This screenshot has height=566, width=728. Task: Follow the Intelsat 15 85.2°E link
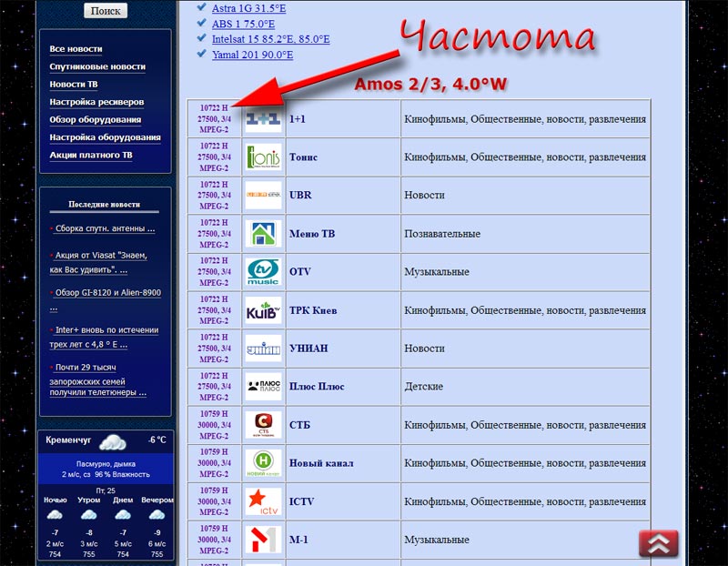click(270, 39)
